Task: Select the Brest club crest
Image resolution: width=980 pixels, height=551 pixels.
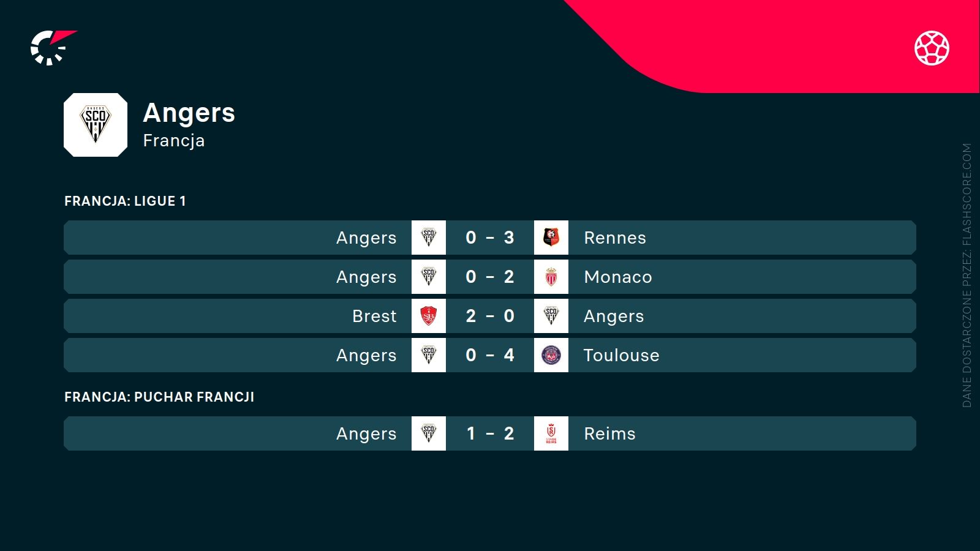Action: click(x=429, y=316)
